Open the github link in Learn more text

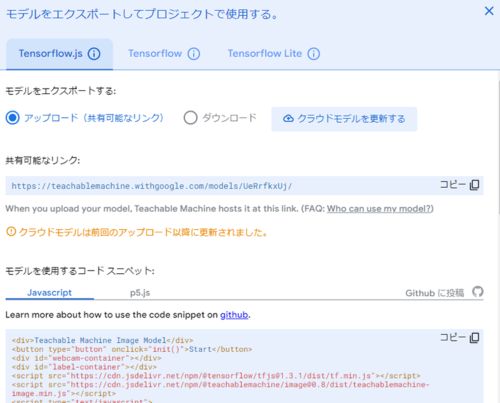(x=234, y=315)
